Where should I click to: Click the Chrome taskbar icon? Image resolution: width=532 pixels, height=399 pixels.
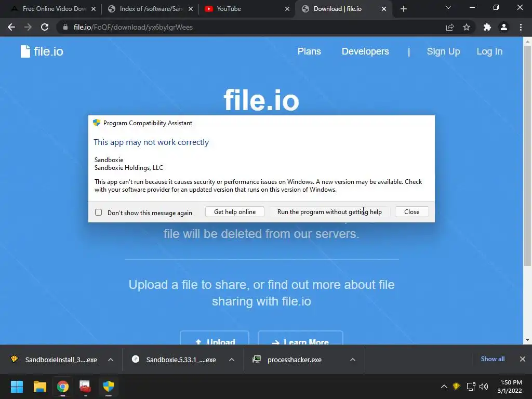[x=63, y=387]
